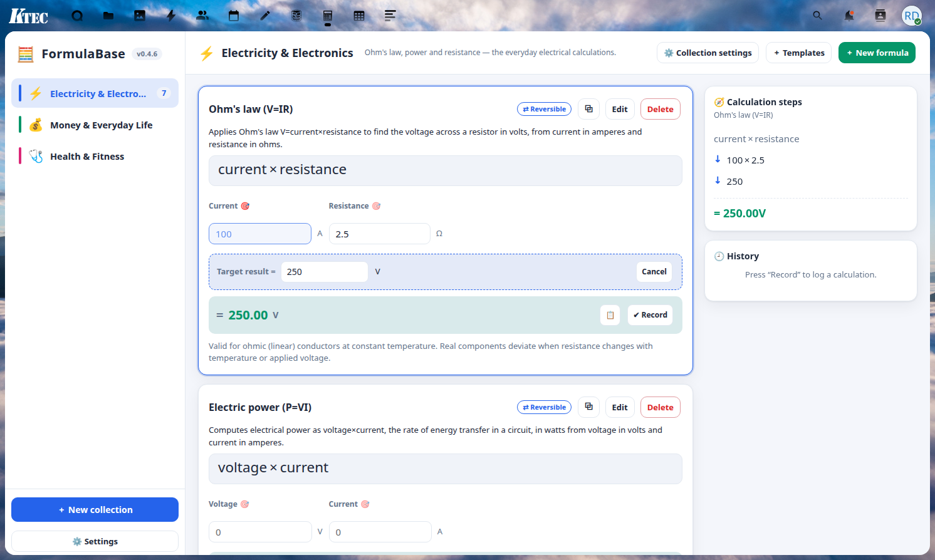Open the people/contacts app in top bar
The width and height of the screenshot is (935, 560).
(x=202, y=16)
